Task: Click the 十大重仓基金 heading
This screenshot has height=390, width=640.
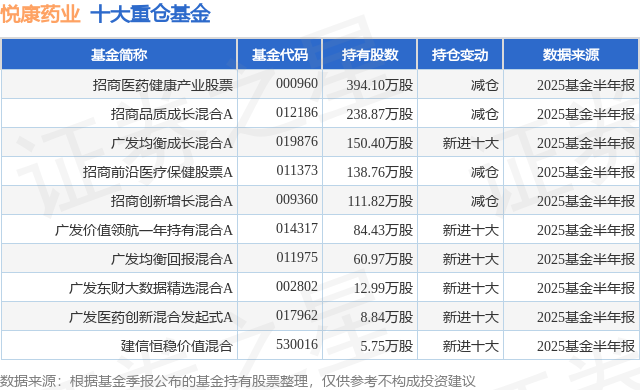Action: pyautogui.click(x=151, y=14)
